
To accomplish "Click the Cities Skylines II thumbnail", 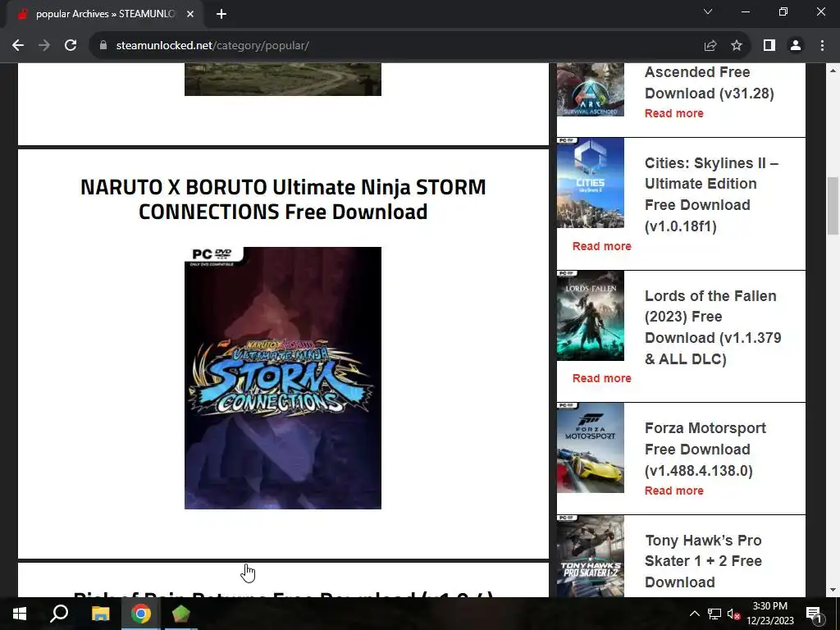I will click(x=591, y=183).
